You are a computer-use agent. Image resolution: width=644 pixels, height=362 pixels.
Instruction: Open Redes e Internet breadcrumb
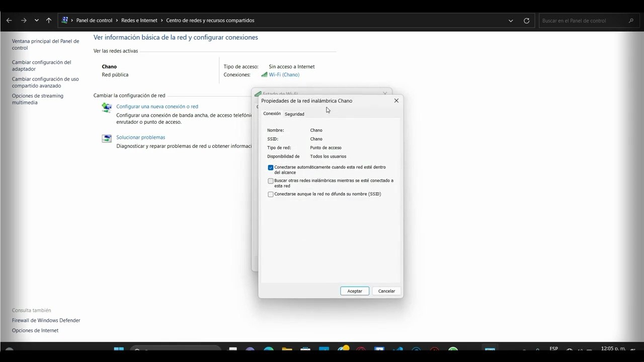(139, 21)
